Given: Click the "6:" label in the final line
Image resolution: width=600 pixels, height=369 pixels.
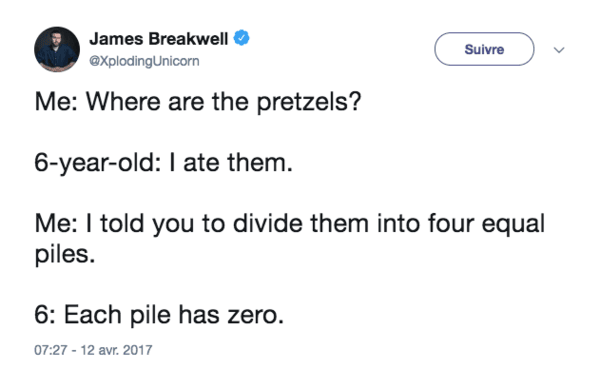Looking at the screenshot, I should (46, 315).
